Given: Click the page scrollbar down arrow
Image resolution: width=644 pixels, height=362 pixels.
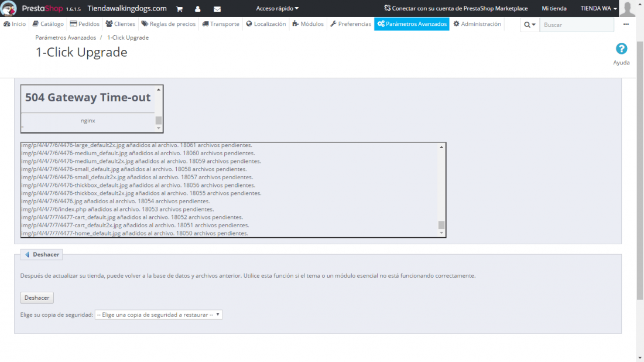Looking at the screenshot, I should pos(640,358).
